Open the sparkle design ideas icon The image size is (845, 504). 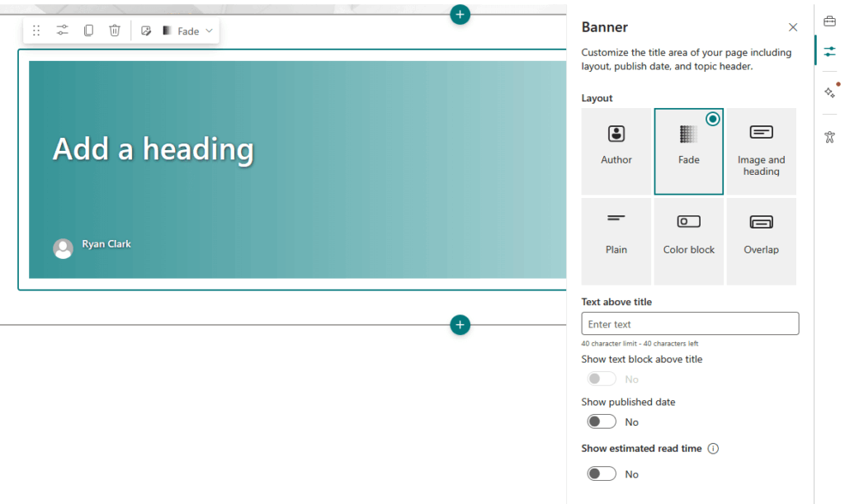(830, 92)
